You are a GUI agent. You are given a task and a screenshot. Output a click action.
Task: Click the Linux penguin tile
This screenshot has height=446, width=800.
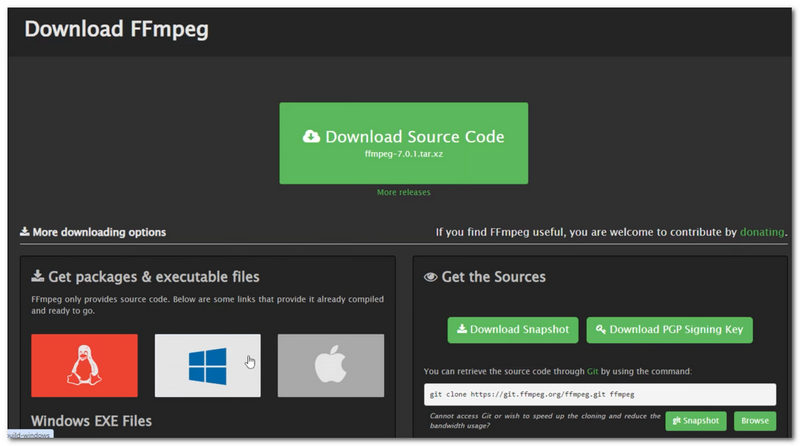pyautogui.click(x=84, y=366)
